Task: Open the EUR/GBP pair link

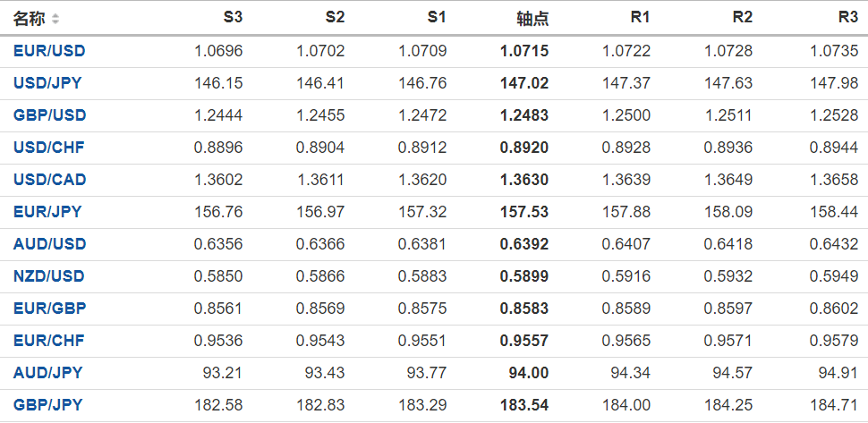Action: click(x=48, y=309)
